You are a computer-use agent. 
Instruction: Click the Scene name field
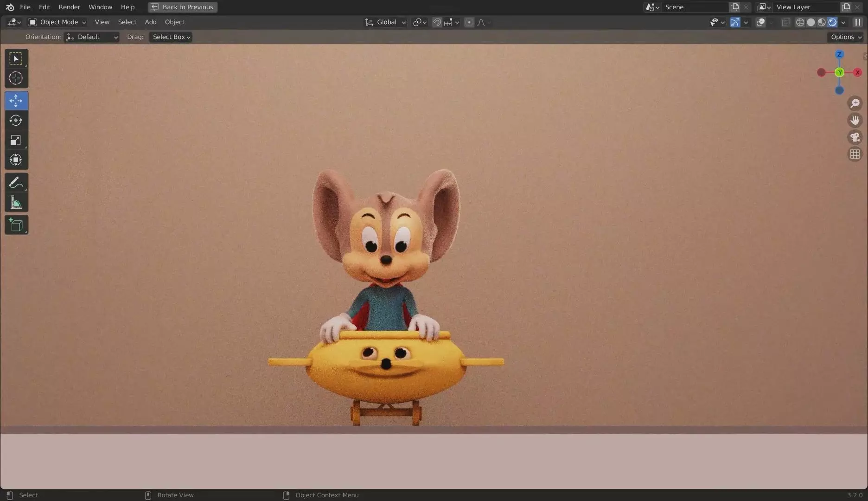[696, 7]
